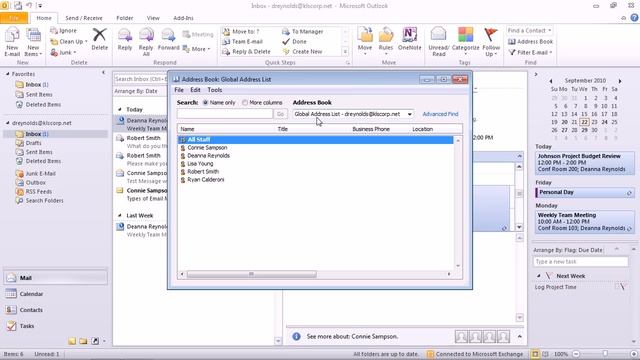This screenshot has width=640, height=360.
Task: Forward the message using the ribbon
Action: pos(168,40)
